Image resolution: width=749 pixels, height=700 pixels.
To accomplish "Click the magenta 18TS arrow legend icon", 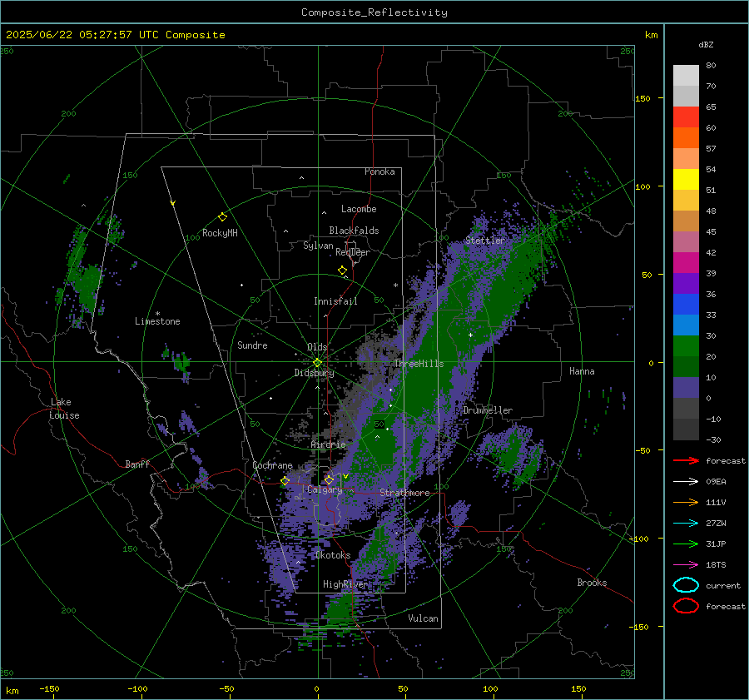I will (x=686, y=564).
